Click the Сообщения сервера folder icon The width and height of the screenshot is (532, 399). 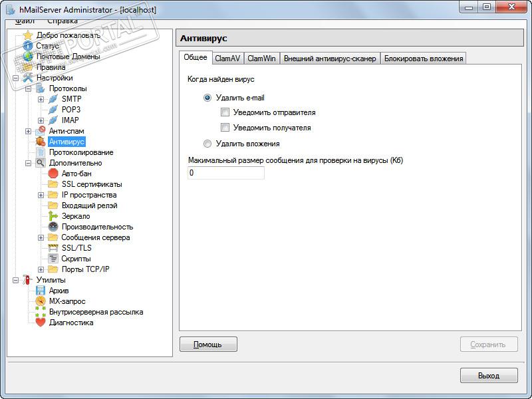pos(53,237)
